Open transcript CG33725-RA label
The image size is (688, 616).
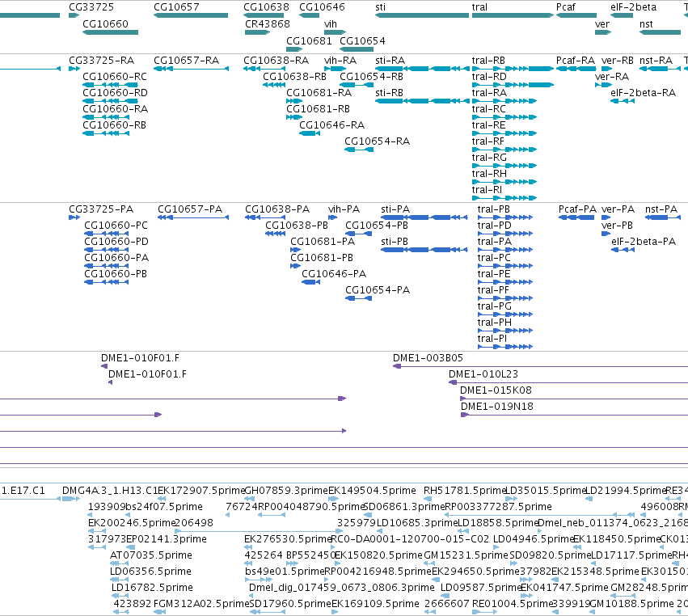101,60
